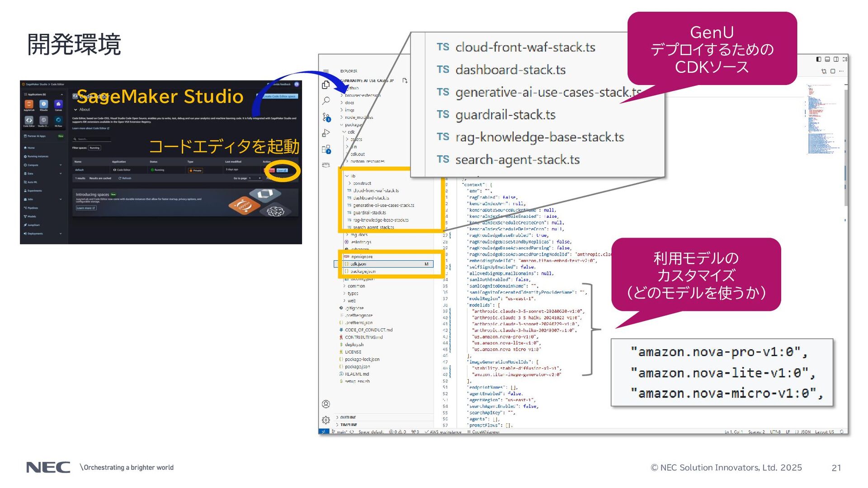Open the Explorer files icon in activity bar
The image size is (868, 488).
coord(326,85)
